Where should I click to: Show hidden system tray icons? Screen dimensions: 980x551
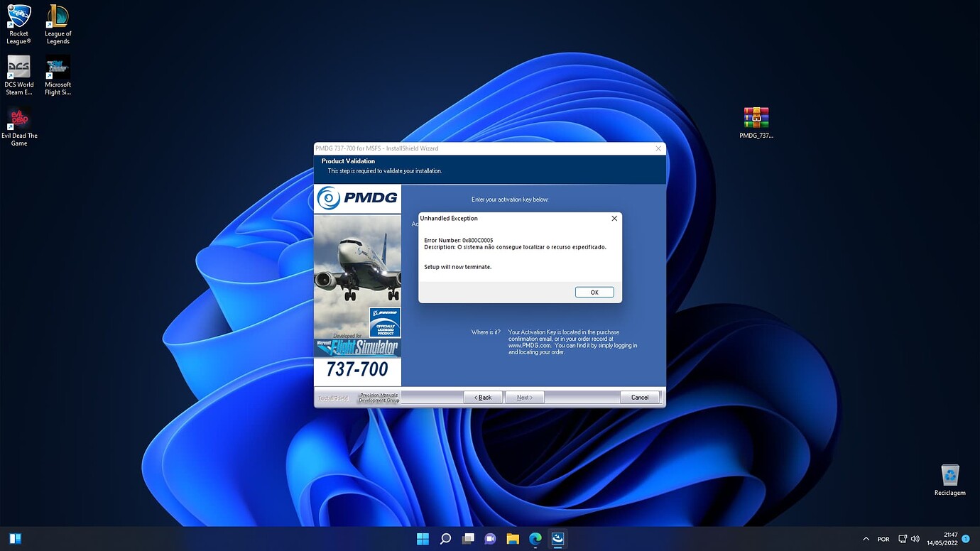click(866, 539)
